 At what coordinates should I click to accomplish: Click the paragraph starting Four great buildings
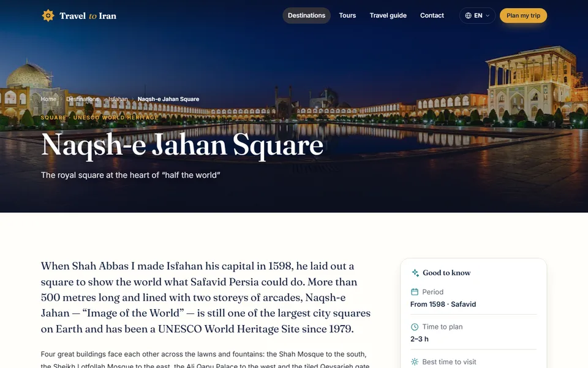[x=206, y=359]
